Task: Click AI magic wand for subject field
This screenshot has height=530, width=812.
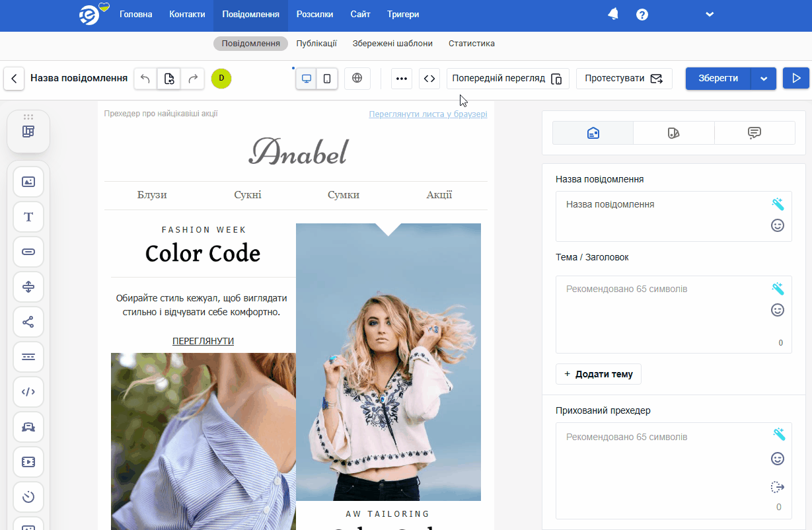Action: (x=778, y=289)
